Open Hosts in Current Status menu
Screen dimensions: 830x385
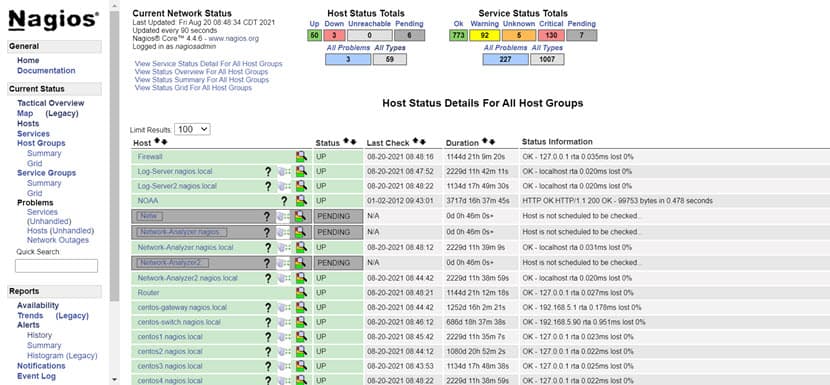click(x=28, y=123)
